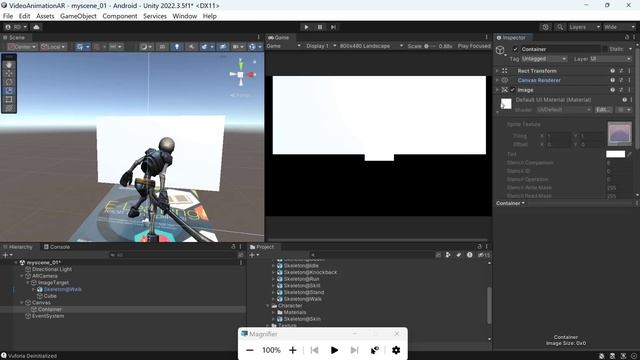Image resolution: width=640 pixels, height=360 pixels.
Task: Toggle the Image component enabled checkbox
Action: [513, 90]
